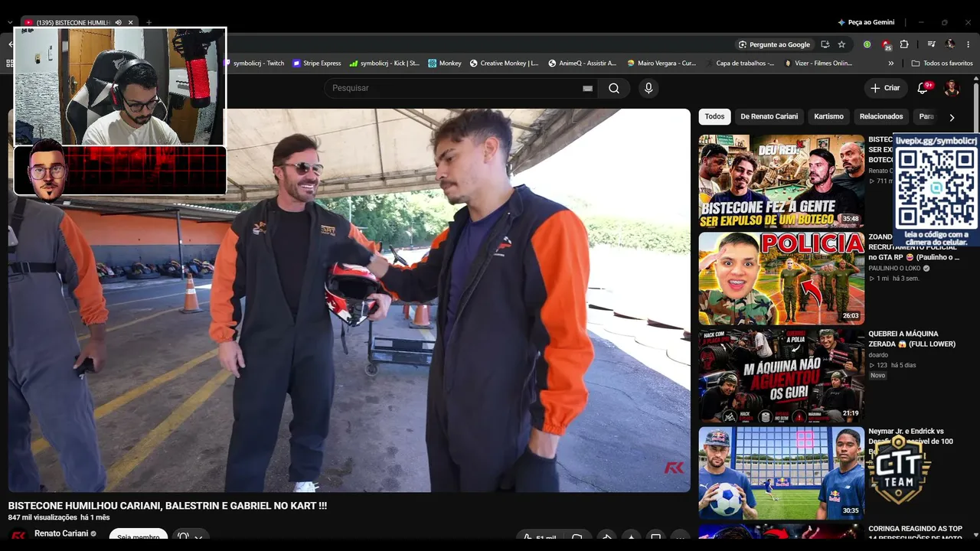The height and width of the screenshot is (551, 980).
Task: Select the De Renato Cariani filter chip
Action: click(x=769, y=116)
